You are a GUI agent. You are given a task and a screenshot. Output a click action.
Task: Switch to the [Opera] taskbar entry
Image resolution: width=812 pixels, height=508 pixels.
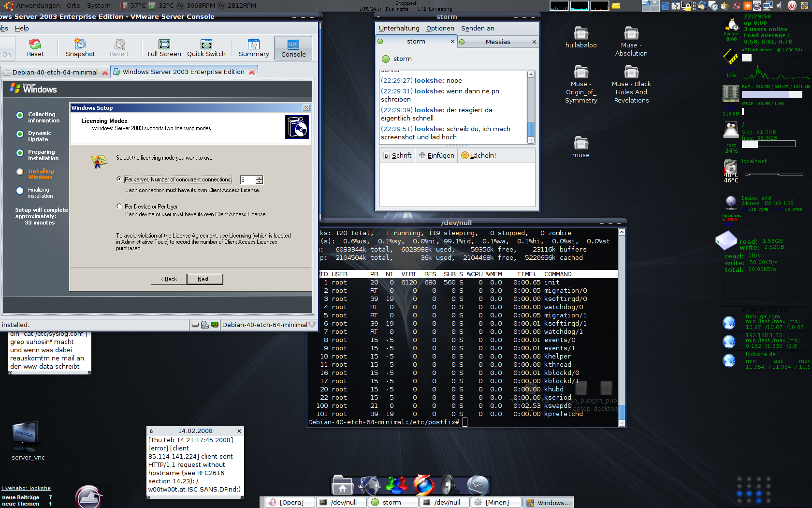pyautogui.click(x=290, y=502)
